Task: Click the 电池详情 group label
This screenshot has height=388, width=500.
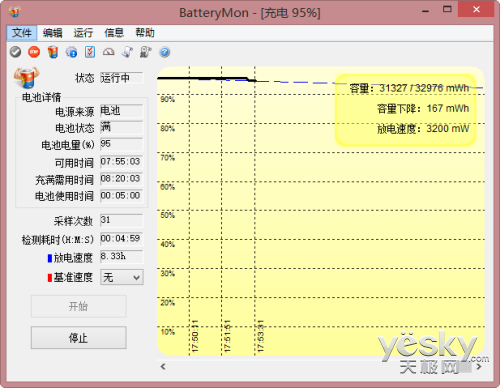Action: point(41,97)
